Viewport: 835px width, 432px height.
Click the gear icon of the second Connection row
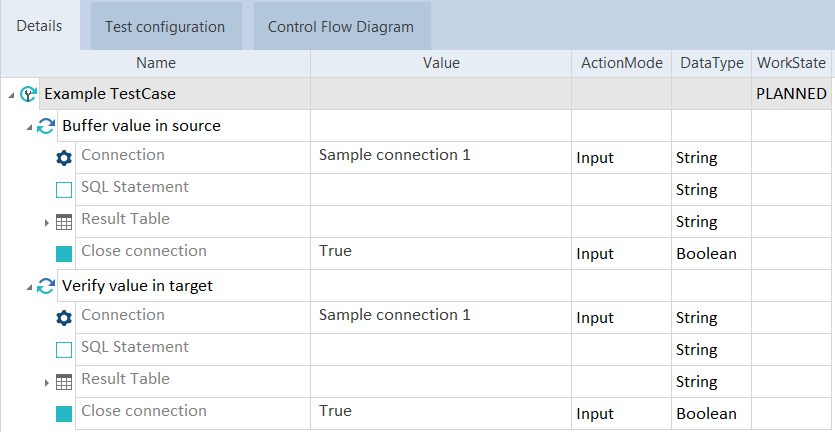[x=64, y=318]
